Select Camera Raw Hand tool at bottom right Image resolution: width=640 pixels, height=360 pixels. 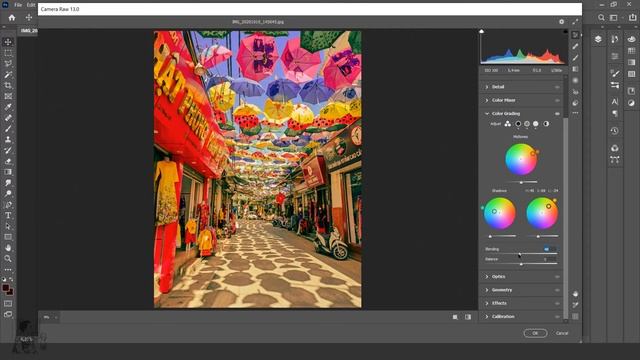tap(575, 294)
